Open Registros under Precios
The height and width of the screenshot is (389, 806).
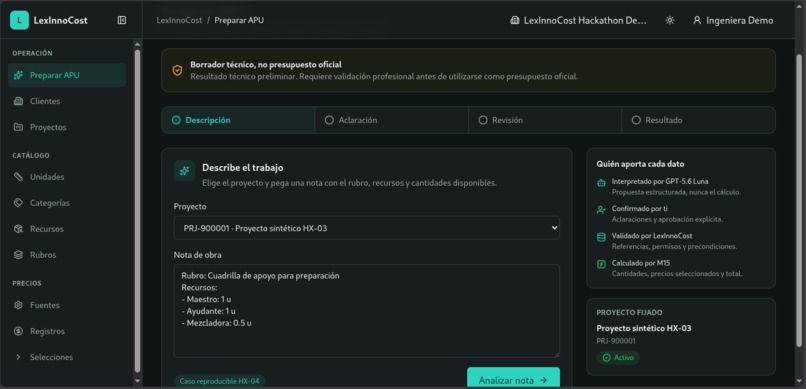[67, 331]
